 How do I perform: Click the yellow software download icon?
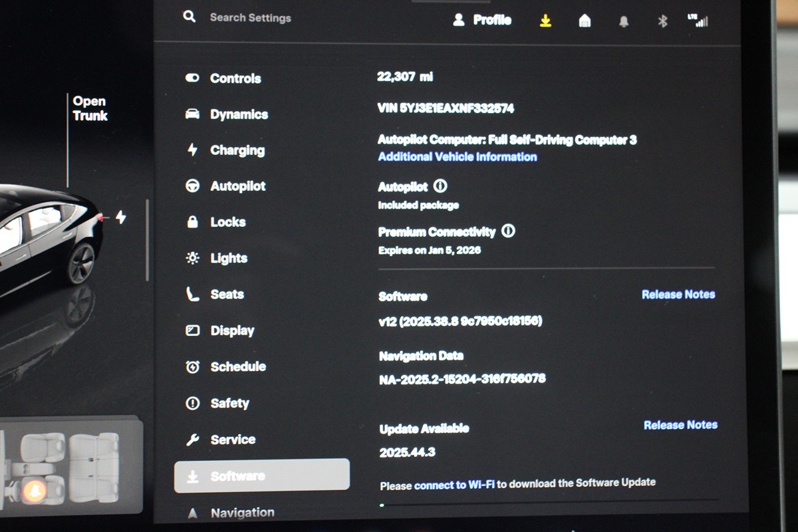[x=545, y=21]
